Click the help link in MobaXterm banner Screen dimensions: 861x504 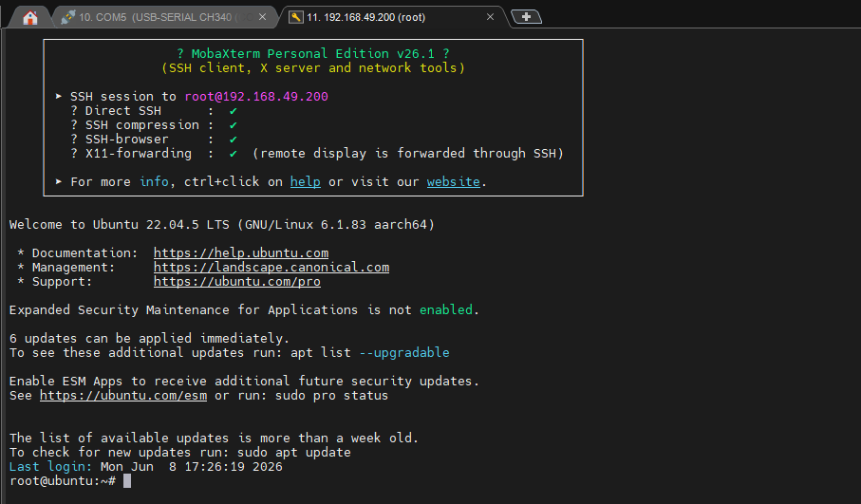coord(306,181)
